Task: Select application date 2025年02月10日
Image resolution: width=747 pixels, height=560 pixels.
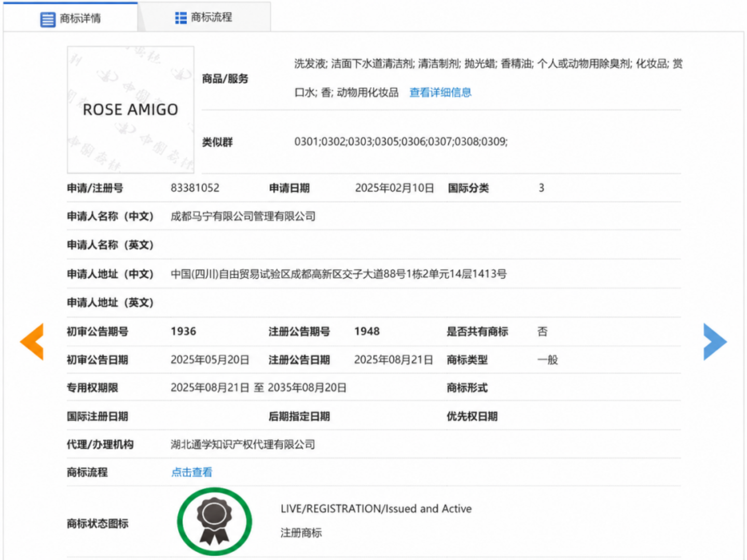Action: pos(394,188)
